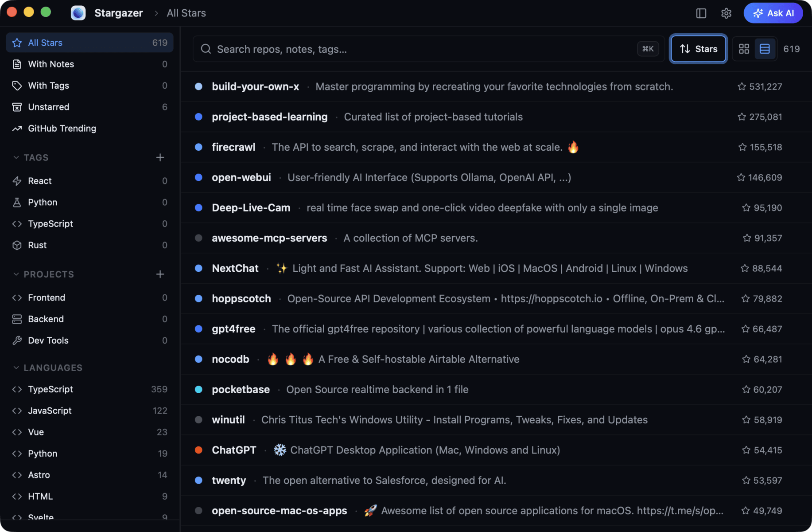Viewport: 812px width, 532px height.
Task: Click the Ask AI button
Action: 773,13
